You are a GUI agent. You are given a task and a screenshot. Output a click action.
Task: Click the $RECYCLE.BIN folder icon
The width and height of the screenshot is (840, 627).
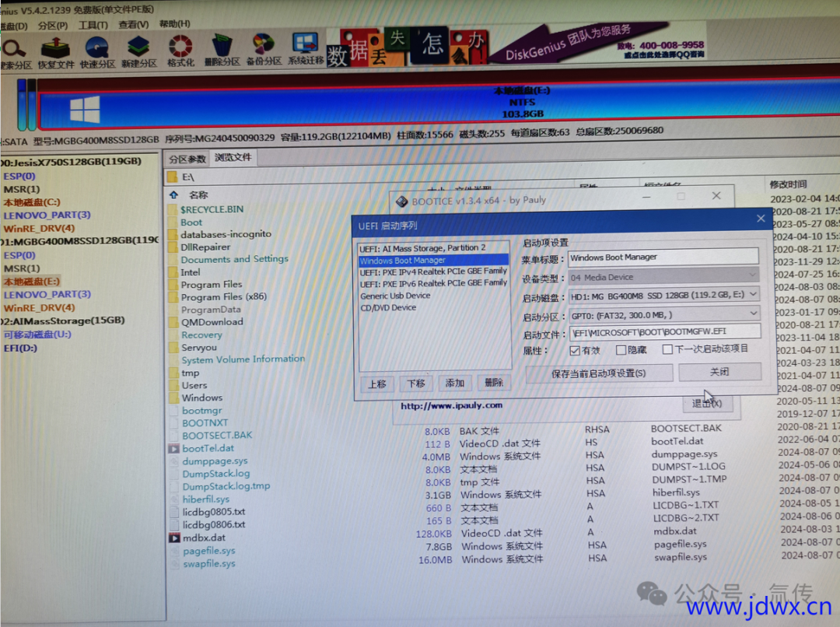pos(173,209)
